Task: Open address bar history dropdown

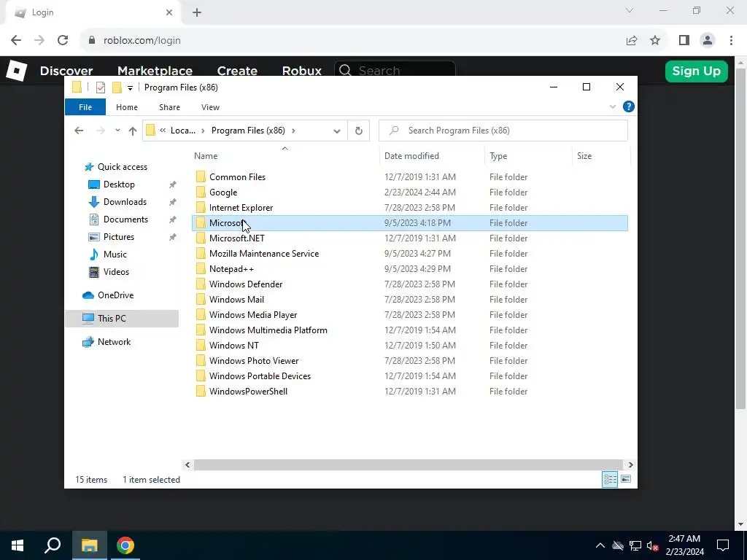Action: (x=337, y=131)
